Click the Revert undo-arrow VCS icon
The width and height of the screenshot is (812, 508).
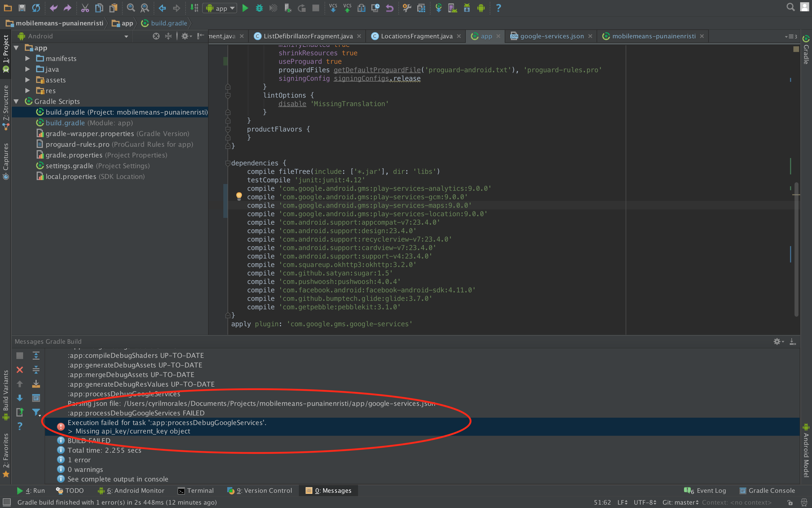[390, 8]
